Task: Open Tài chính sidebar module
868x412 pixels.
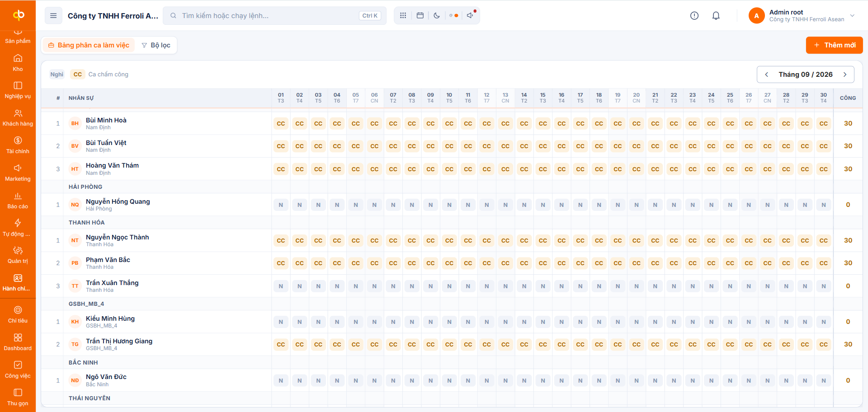Action: pos(18,145)
